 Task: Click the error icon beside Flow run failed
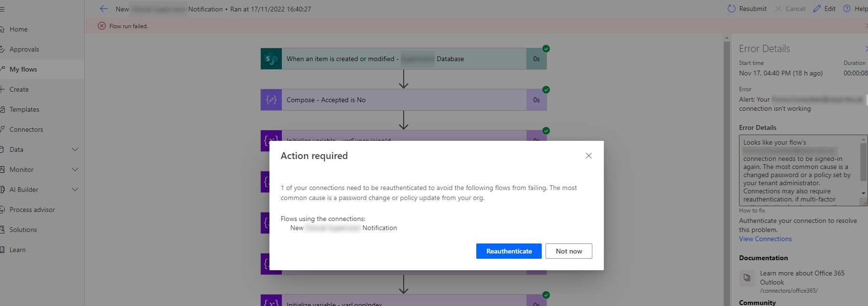(102, 26)
